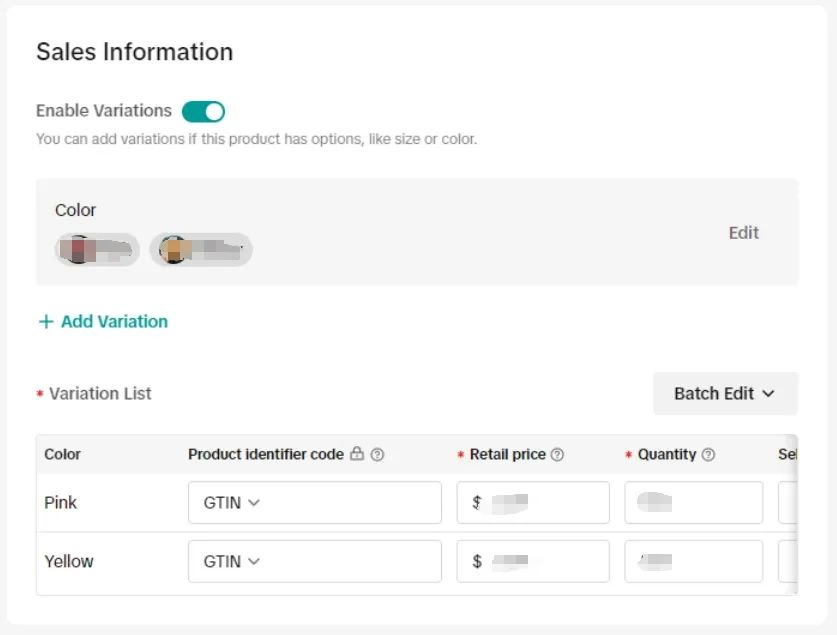Select the second color chip under Color

click(x=201, y=249)
